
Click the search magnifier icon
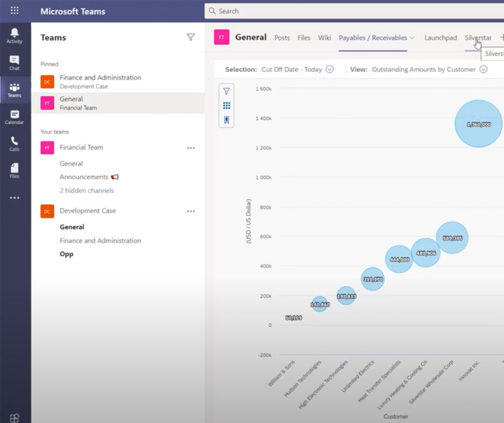(x=212, y=11)
